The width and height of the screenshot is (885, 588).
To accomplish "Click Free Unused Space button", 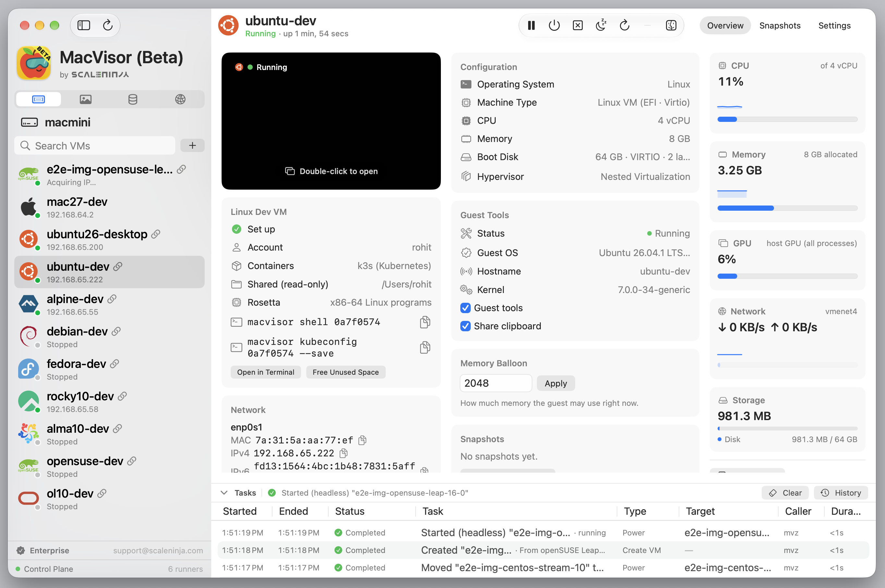I will coord(345,372).
